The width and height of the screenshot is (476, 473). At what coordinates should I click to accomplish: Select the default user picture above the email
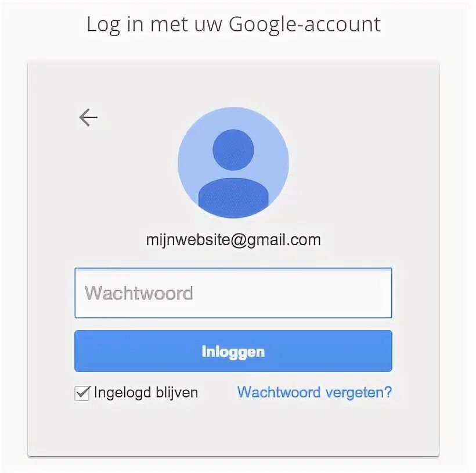click(x=233, y=163)
